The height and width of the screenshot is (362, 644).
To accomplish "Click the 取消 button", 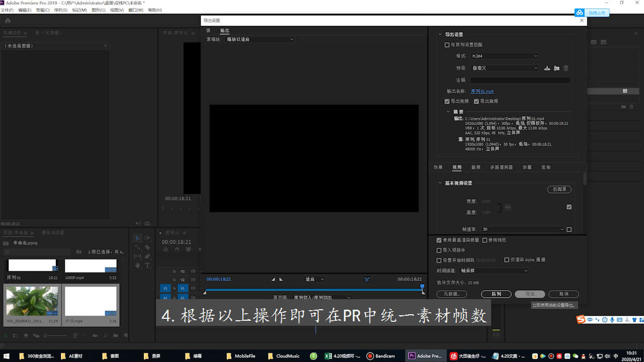I will [x=563, y=294].
